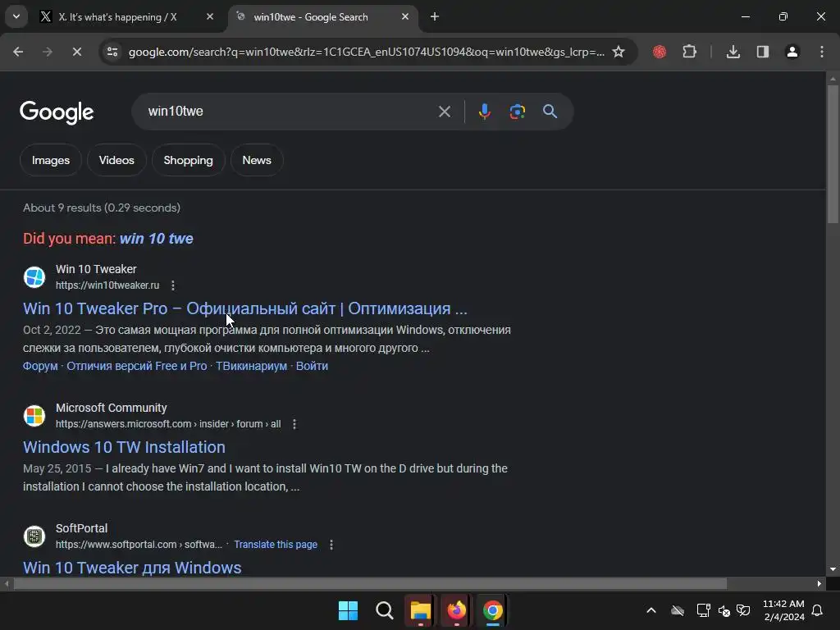Viewport: 840px width, 630px height.
Task: Click the scroll right arrow
Action: 819,583
